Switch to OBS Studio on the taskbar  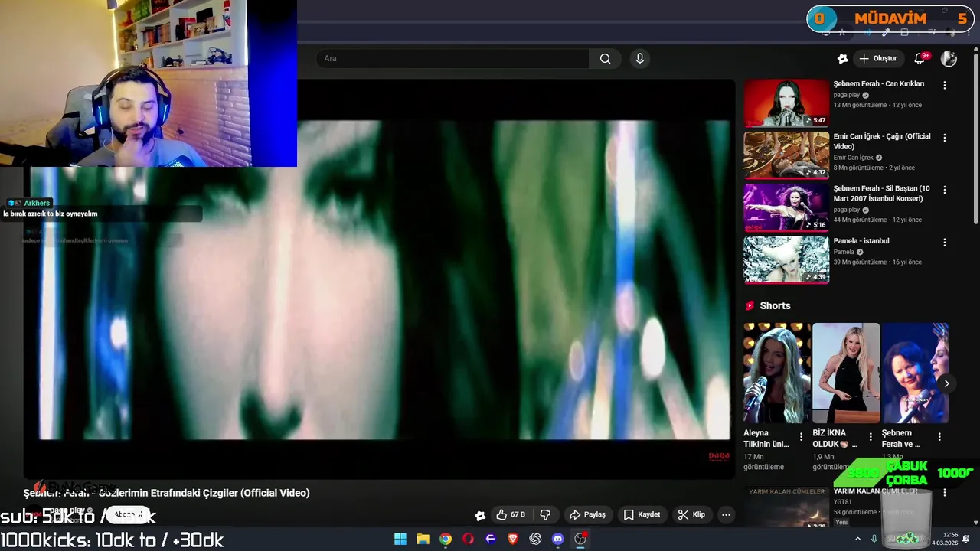[x=580, y=539]
